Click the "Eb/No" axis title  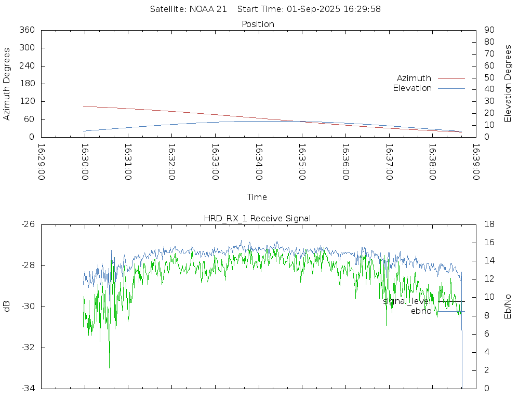coord(508,307)
